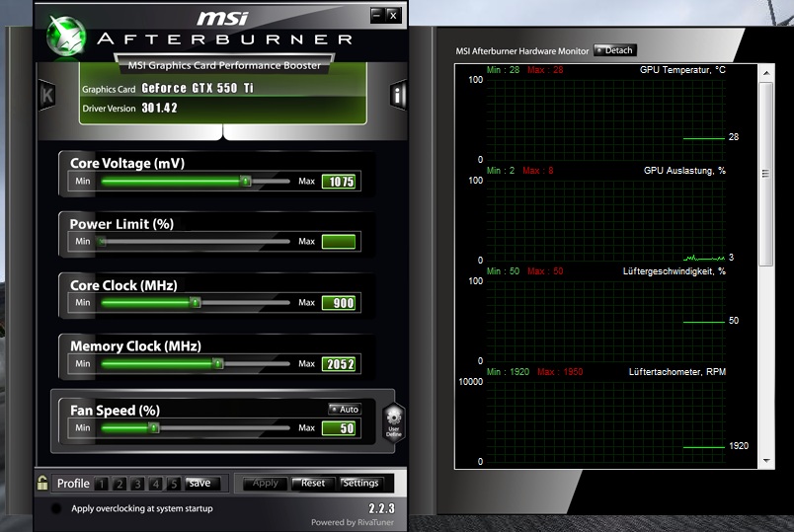Detach the Hardware Monitor panel

coord(614,50)
